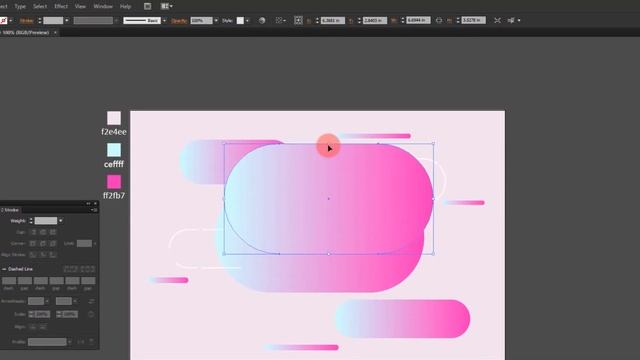Open the Stroke panel Weight dropdown
Screen dimensions: 640x360
pos(61,221)
